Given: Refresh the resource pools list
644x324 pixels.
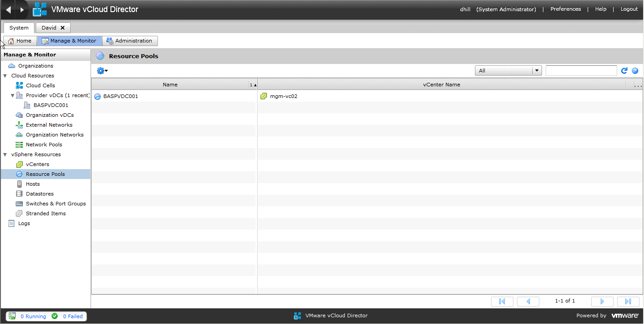Looking at the screenshot, I should click(624, 71).
